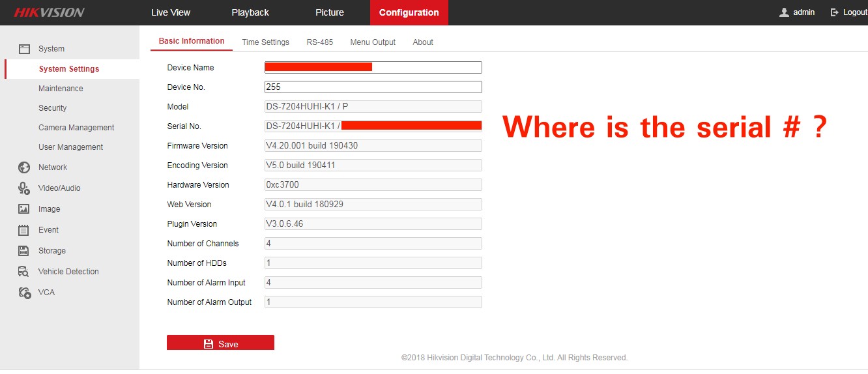Open Live View from top navigation
The image size is (868, 374).
[x=171, y=12]
